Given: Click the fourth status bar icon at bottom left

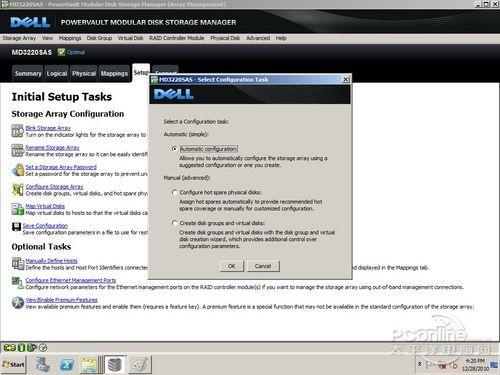Looking at the screenshot, I should pos(43,348).
